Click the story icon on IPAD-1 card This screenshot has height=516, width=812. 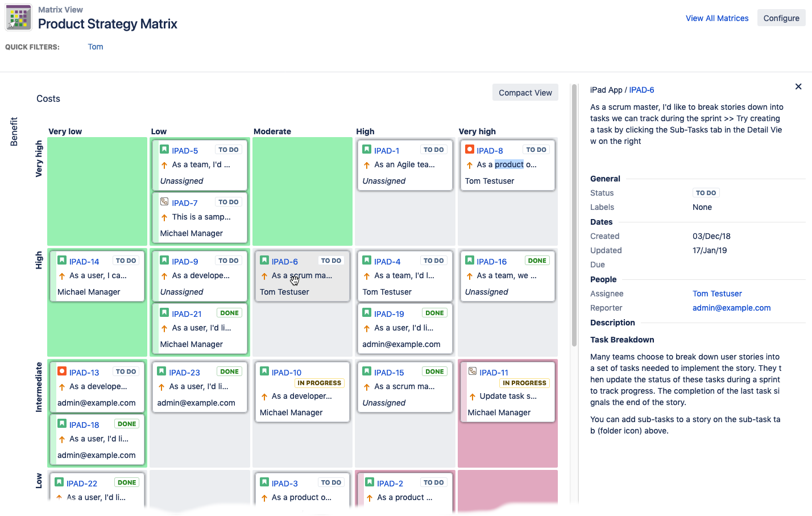click(x=367, y=150)
